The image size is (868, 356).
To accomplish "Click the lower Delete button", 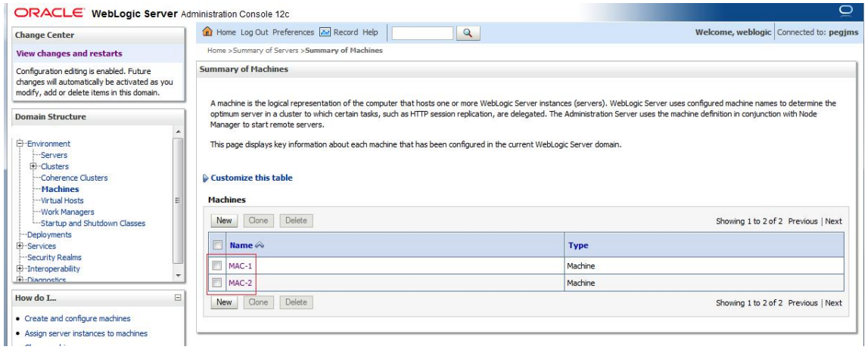I will point(296,302).
